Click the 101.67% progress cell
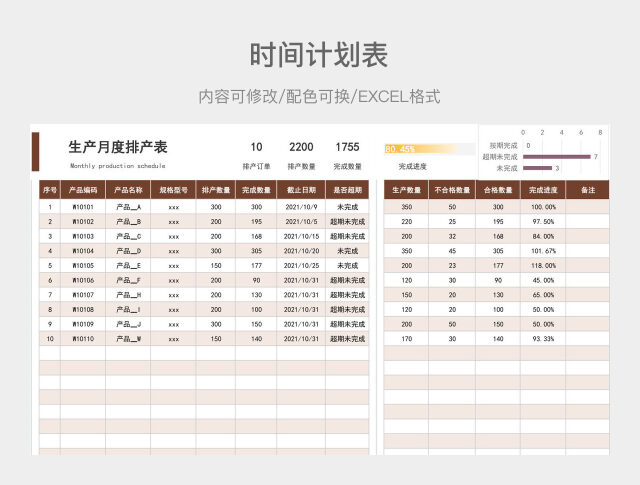This screenshot has width=640, height=485. 543,251
